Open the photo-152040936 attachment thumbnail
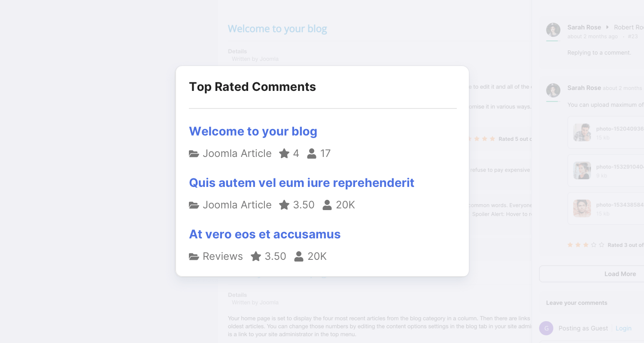 [x=582, y=132]
